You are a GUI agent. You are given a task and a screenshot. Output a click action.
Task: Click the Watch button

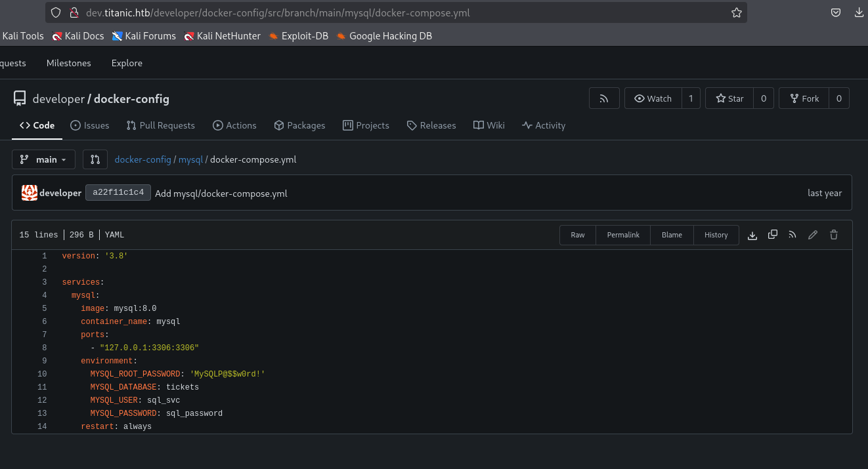(653, 98)
